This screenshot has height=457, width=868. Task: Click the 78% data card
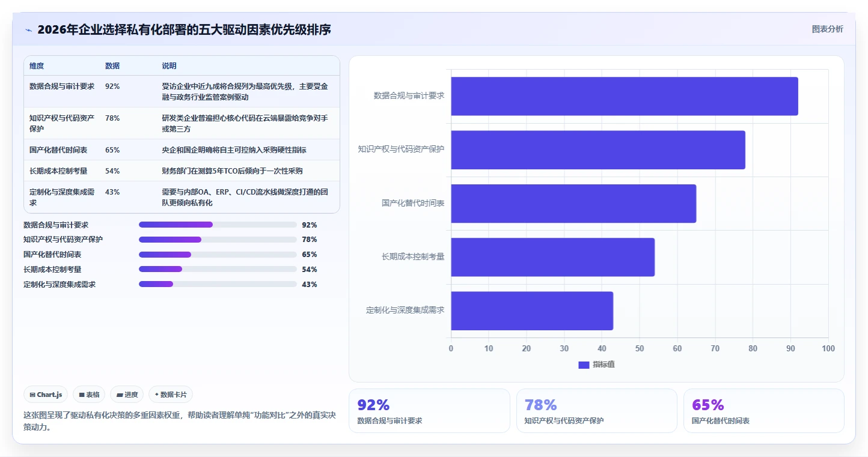597,411
